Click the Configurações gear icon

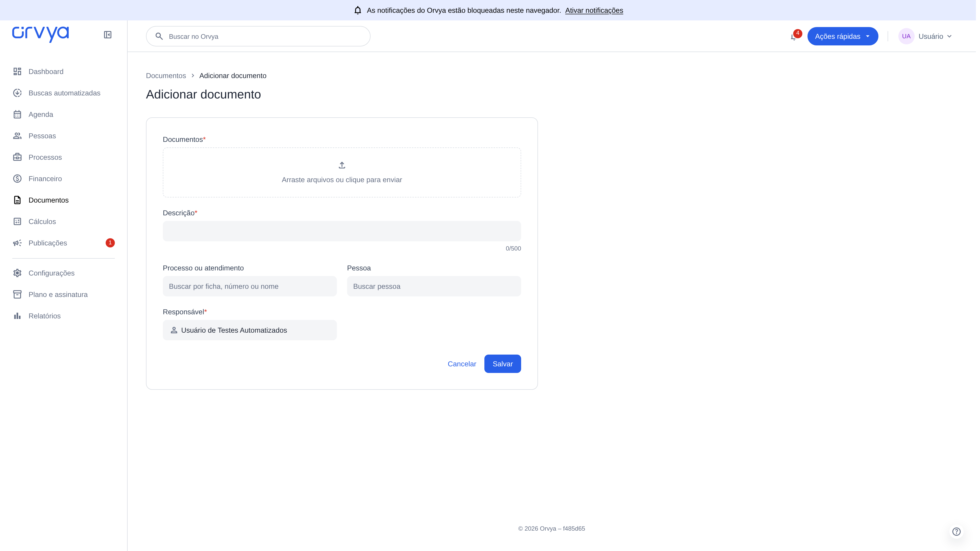(18, 273)
